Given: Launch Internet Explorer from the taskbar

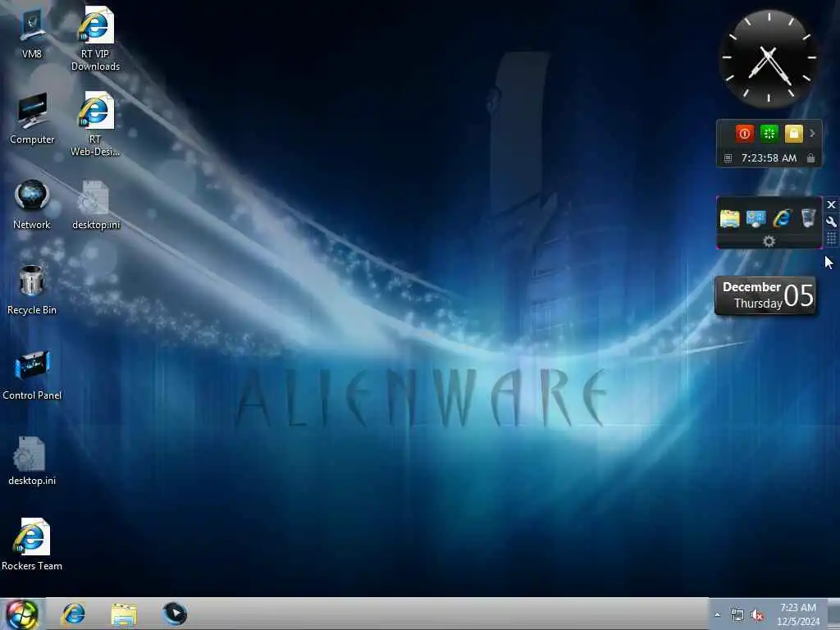Looking at the screenshot, I should coord(73,614).
